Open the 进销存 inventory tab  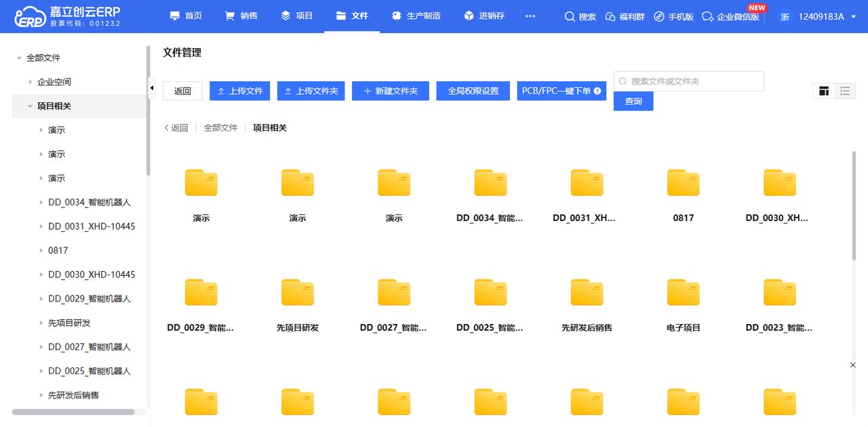tap(484, 16)
